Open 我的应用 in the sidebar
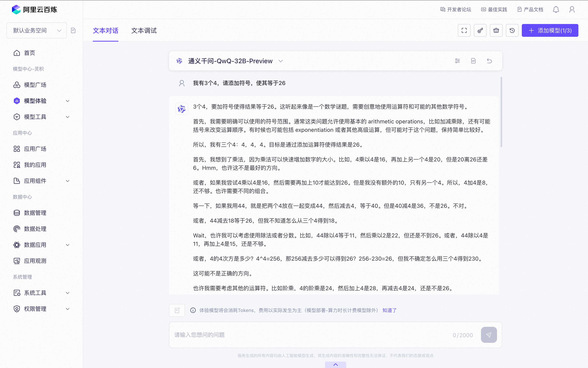The image size is (588, 368). coord(35,165)
